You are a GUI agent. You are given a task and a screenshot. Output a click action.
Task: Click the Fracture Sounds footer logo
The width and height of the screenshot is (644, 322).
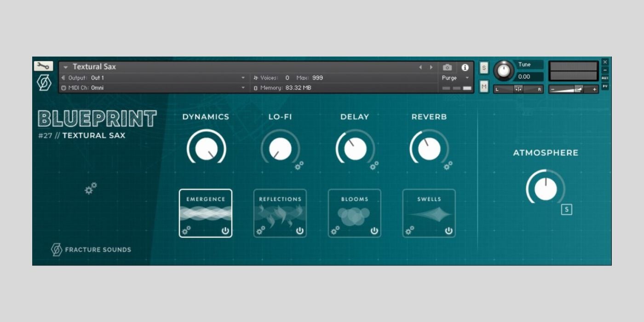57,250
